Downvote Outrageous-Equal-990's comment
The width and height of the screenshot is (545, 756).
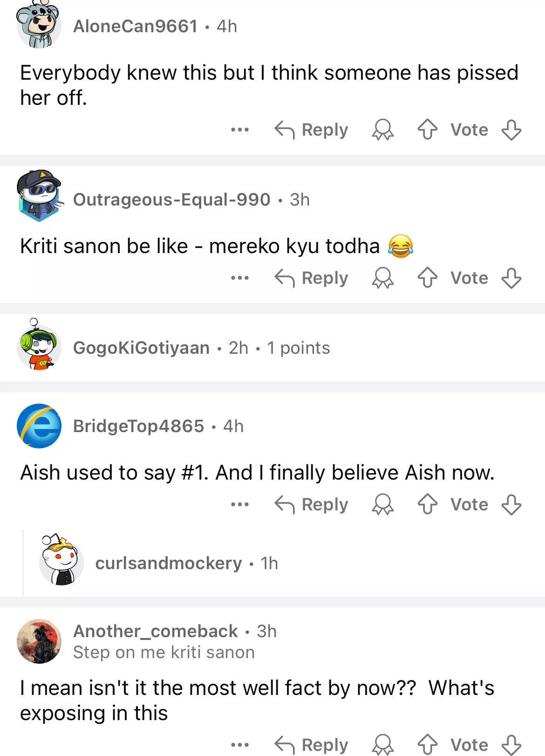(511, 278)
